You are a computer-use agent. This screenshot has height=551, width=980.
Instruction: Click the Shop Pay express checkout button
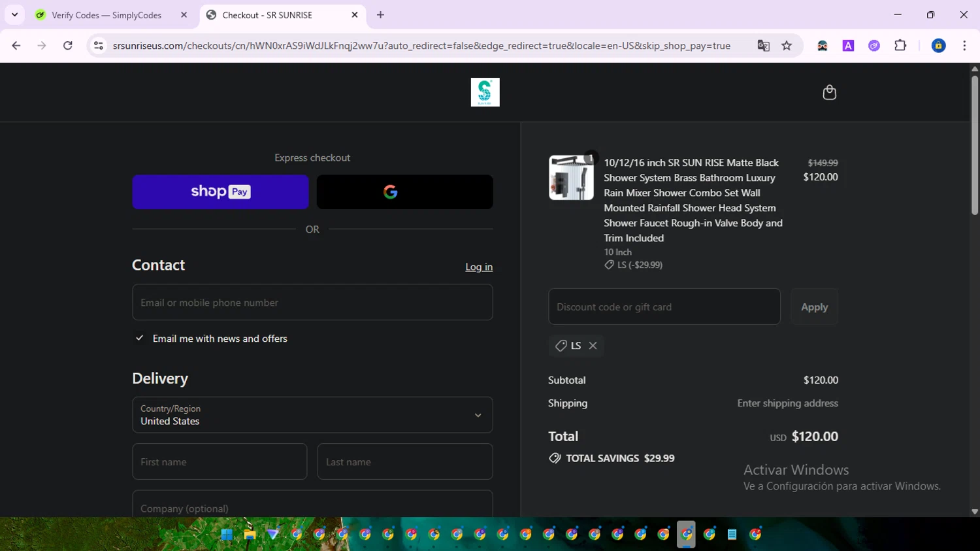click(x=220, y=192)
